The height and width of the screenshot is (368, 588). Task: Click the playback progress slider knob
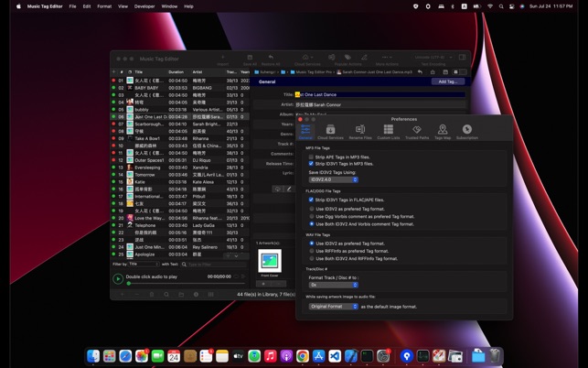129,284
